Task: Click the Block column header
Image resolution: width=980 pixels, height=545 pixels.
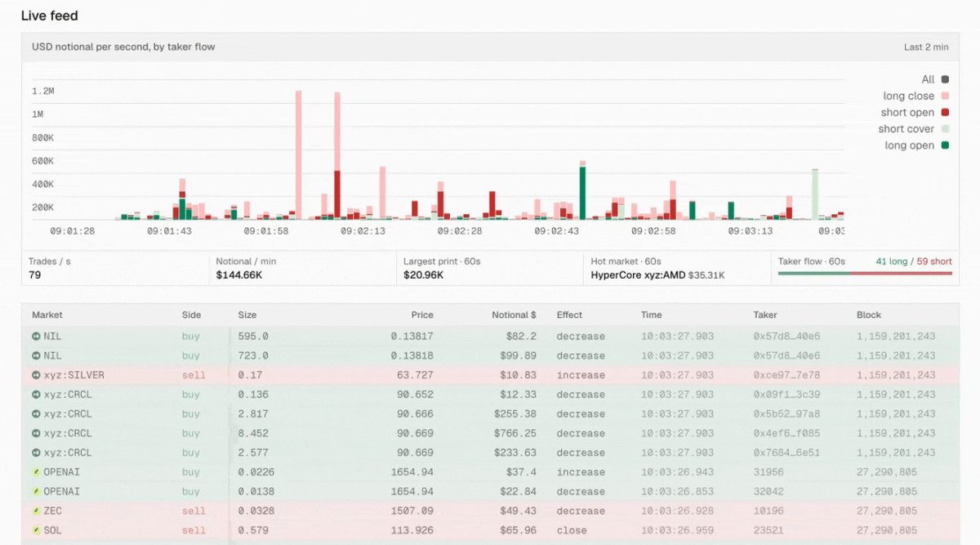Action: coord(869,315)
